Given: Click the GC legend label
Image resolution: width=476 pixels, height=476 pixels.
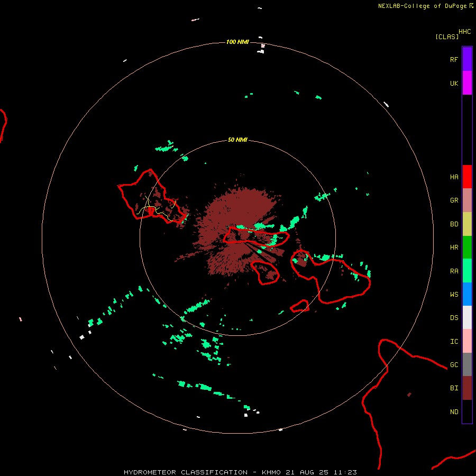Looking at the screenshot, I should 454,365.
